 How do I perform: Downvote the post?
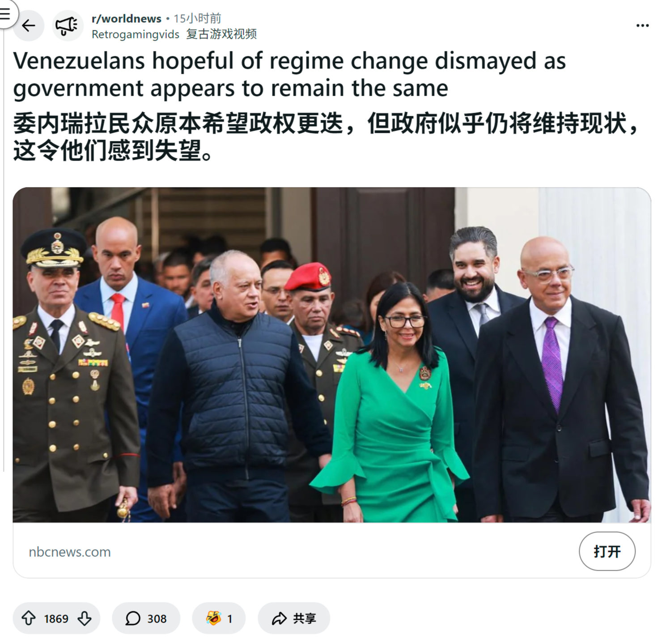85,618
